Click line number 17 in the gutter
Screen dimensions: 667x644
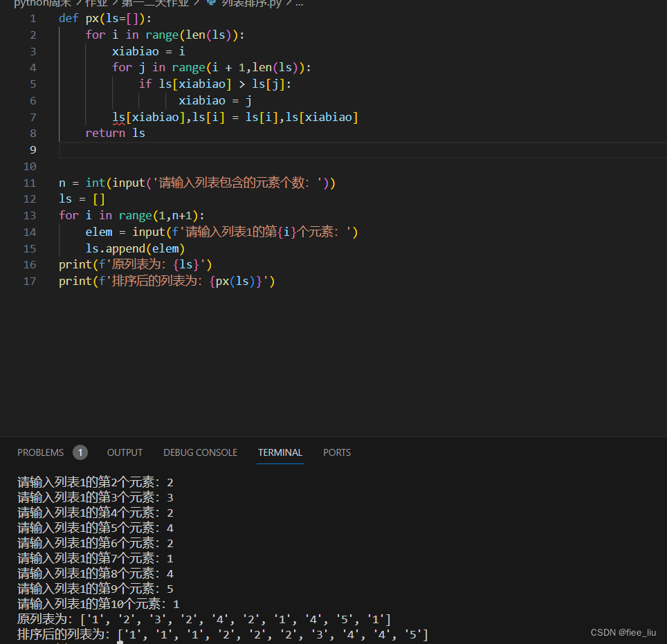[30, 281]
